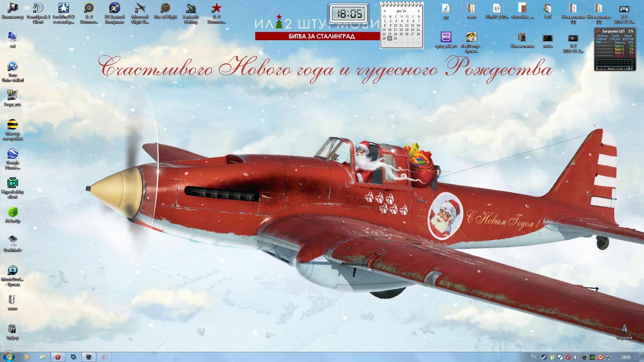Launch Your Uninstaller! shortcut
Image resolution: width=644 pixels, height=362 pixels.
coord(12,71)
